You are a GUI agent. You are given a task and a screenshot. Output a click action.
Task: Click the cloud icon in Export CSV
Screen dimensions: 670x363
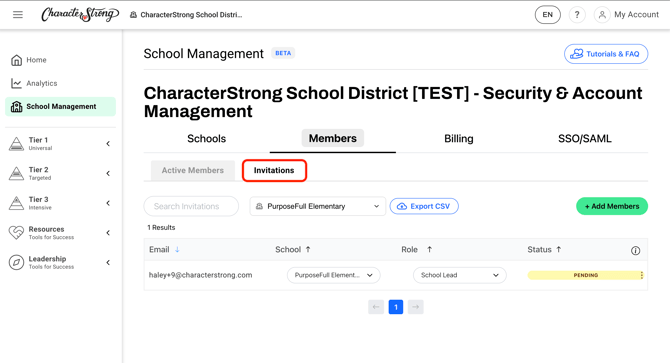(x=402, y=206)
